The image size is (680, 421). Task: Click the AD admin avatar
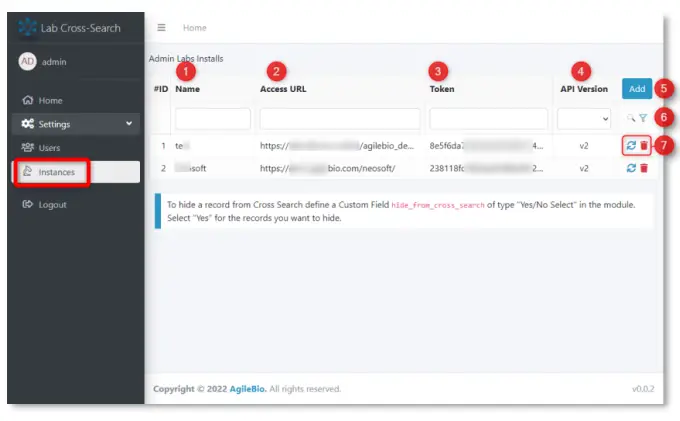click(27, 62)
